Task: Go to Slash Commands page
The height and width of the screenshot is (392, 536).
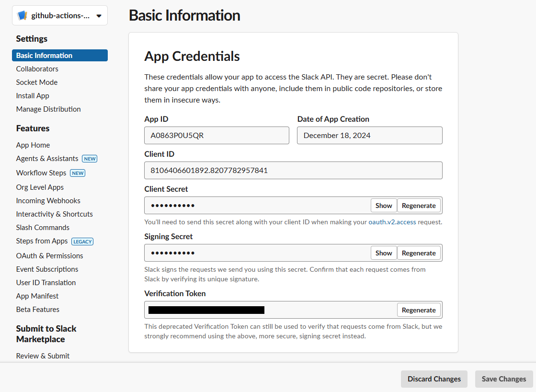Action: coord(43,228)
